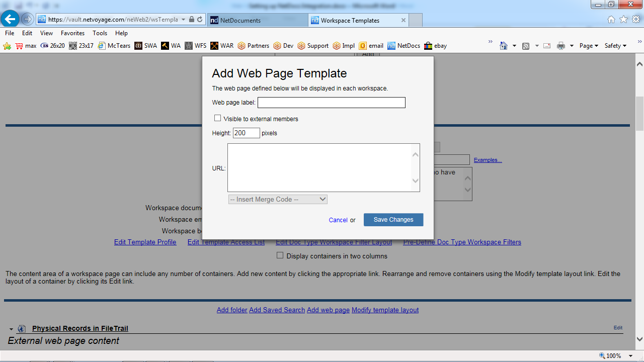Open the dropdown arrow next to RSS feeds
644x362 pixels.
537,46
